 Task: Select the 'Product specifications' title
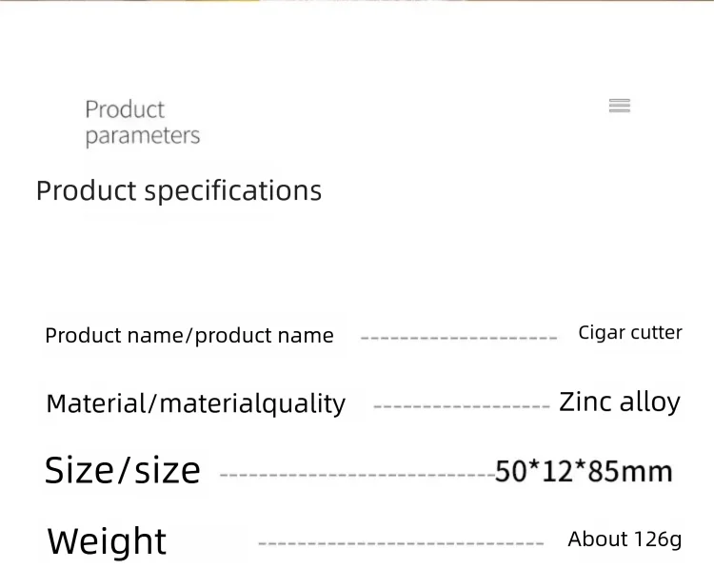179,190
